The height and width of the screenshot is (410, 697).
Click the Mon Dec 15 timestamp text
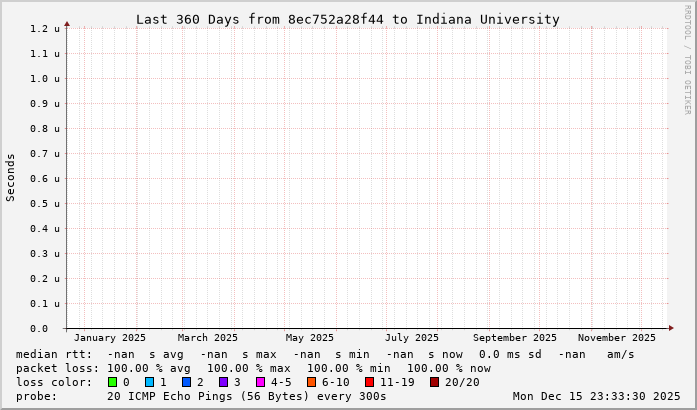click(596, 396)
